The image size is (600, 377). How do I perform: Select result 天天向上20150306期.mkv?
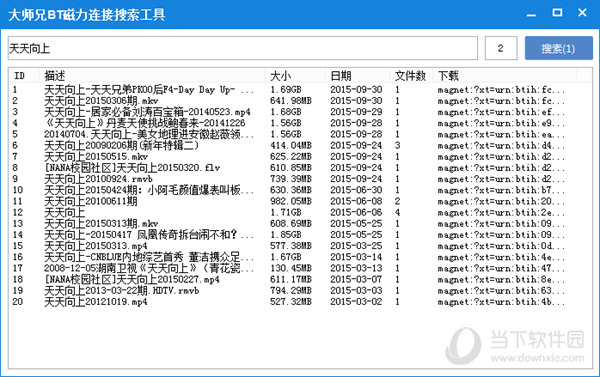tap(101, 101)
